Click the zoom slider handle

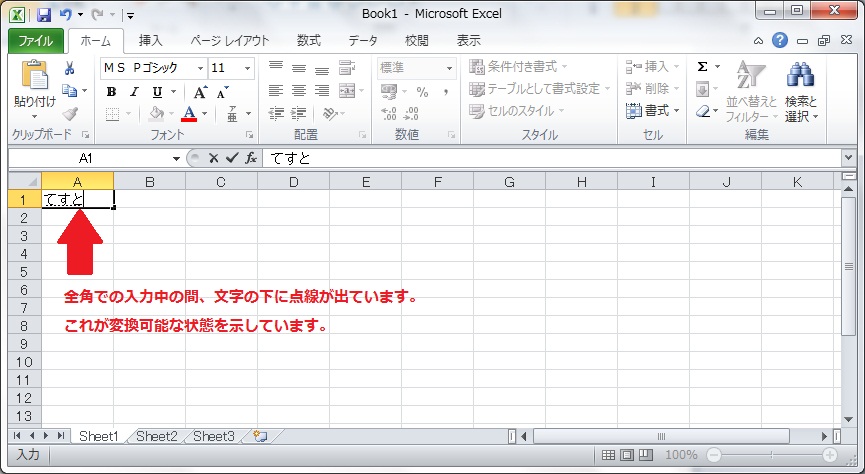click(x=771, y=455)
